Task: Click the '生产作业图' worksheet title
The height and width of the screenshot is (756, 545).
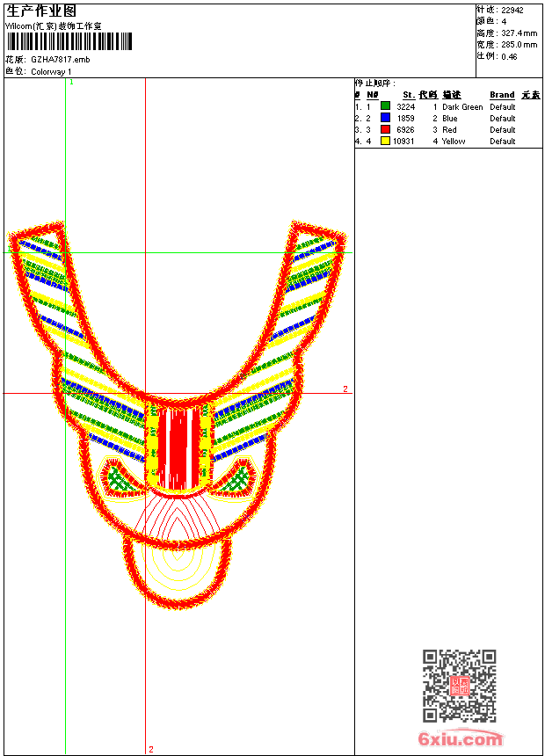Action: click(x=41, y=11)
